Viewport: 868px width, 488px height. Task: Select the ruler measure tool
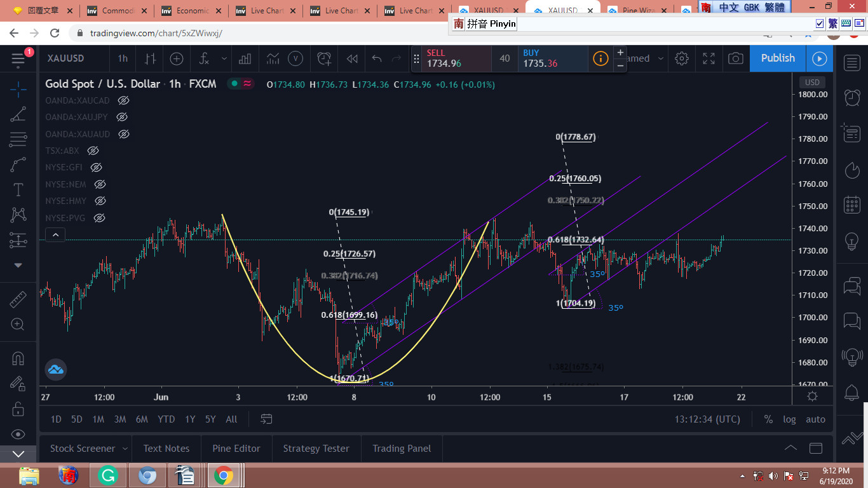pos(18,299)
